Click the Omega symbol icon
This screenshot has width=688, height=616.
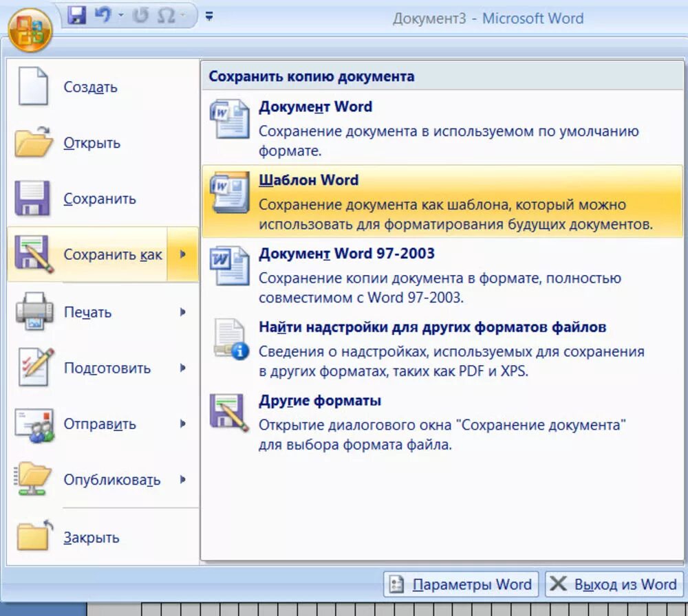click(166, 16)
